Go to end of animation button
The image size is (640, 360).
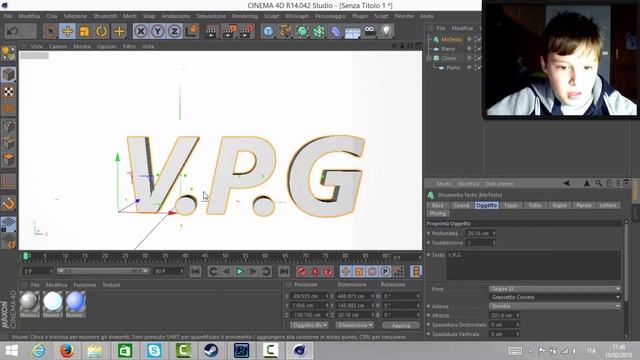[x=284, y=271]
